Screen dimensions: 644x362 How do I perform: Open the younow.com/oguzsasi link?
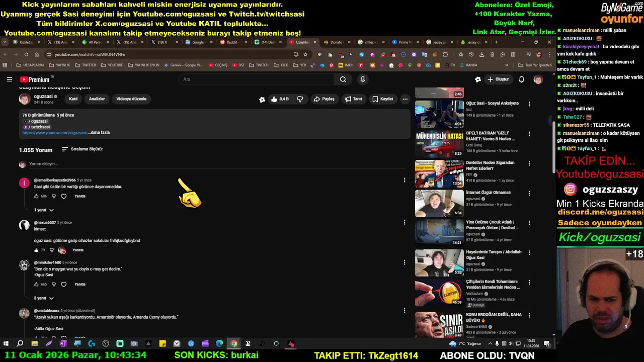[54, 133]
